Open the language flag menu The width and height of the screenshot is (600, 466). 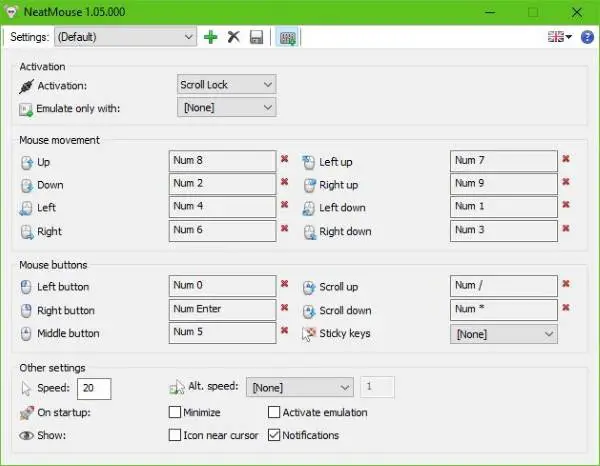point(559,37)
